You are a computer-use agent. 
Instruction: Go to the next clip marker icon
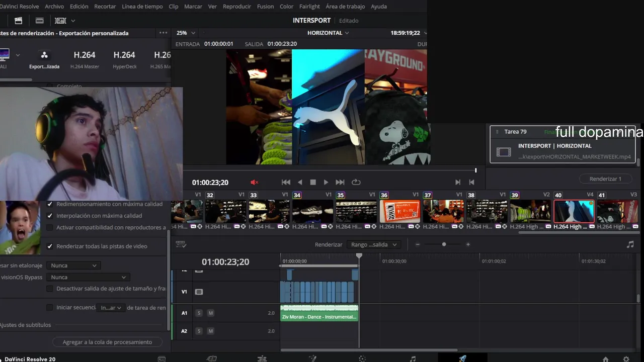pyautogui.click(x=458, y=182)
